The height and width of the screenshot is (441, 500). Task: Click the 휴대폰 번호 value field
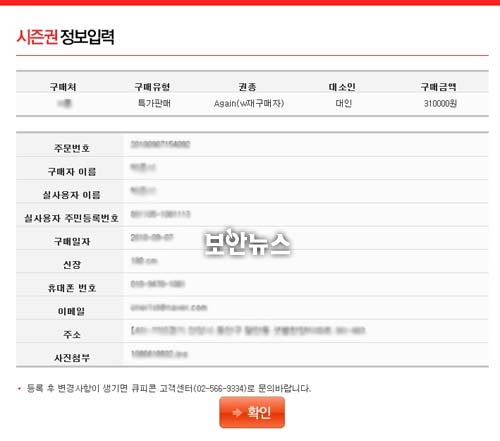(158, 284)
